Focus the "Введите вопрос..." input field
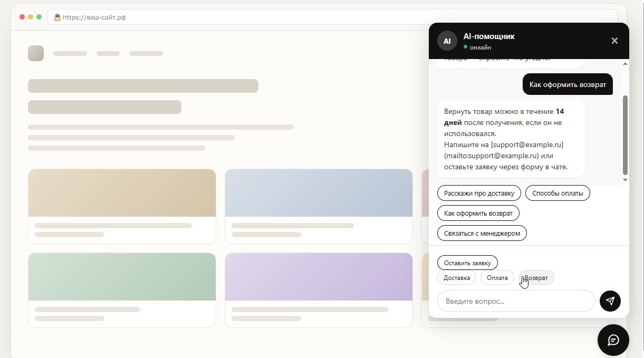The height and width of the screenshot is (358, 644). click(516, 301)
